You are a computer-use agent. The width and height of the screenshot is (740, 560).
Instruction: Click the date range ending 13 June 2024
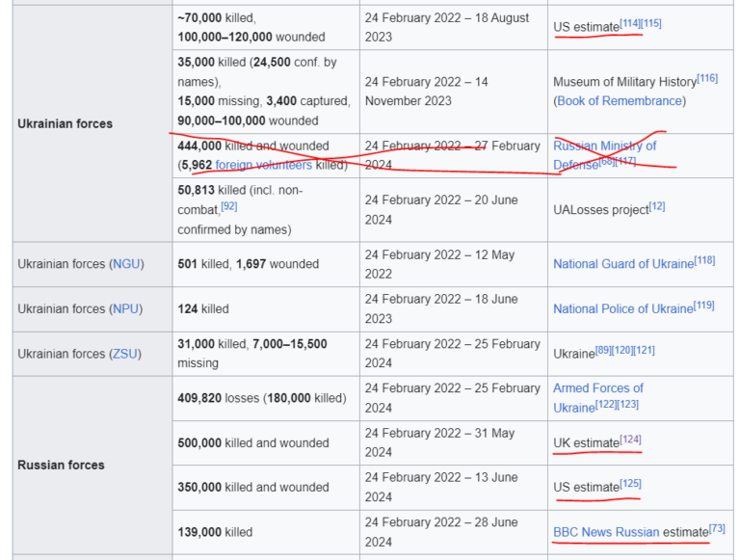(454, 488)
